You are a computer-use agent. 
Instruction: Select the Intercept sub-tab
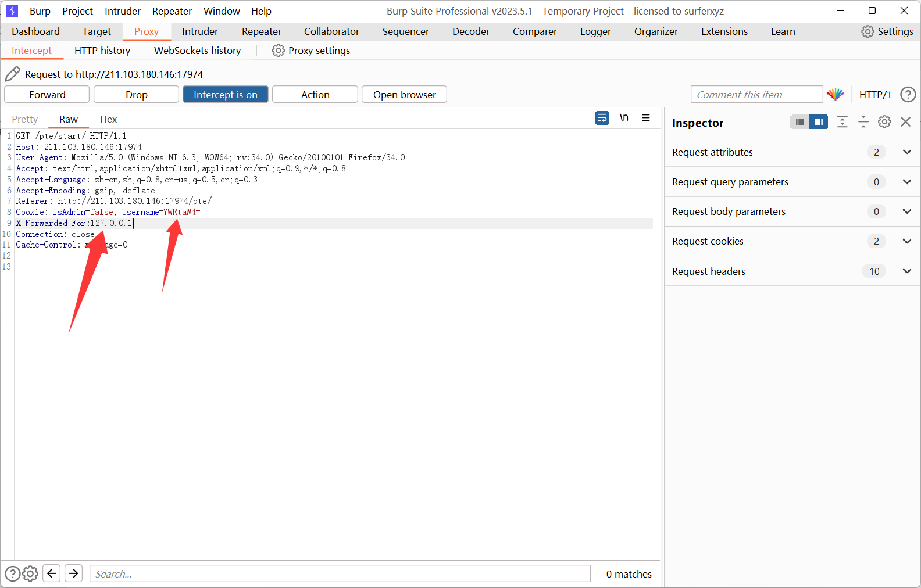(x=31, y=51)
